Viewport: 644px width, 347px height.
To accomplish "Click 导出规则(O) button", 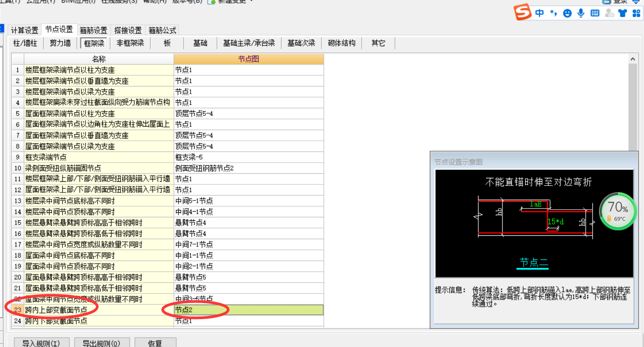I will point(101,343).
